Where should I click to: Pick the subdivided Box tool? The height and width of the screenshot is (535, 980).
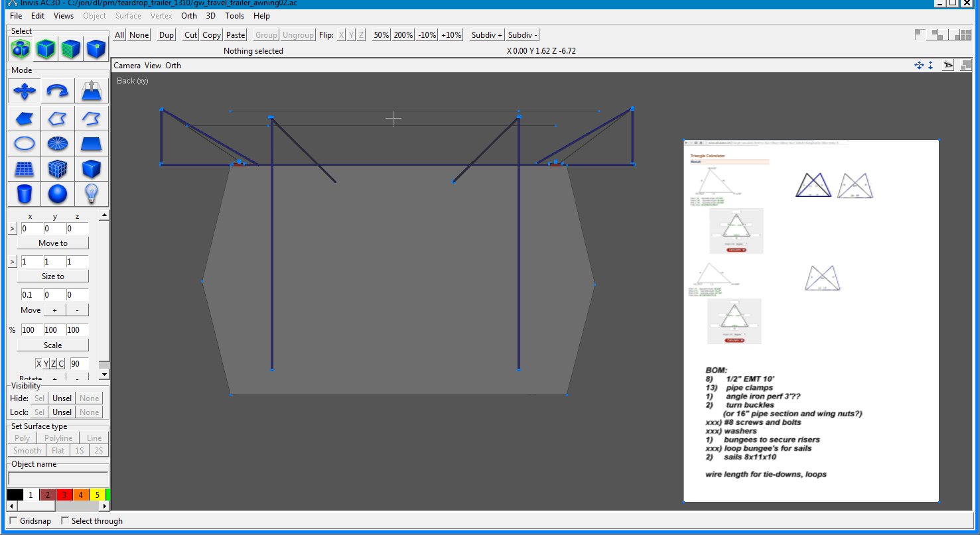[58, 169]
